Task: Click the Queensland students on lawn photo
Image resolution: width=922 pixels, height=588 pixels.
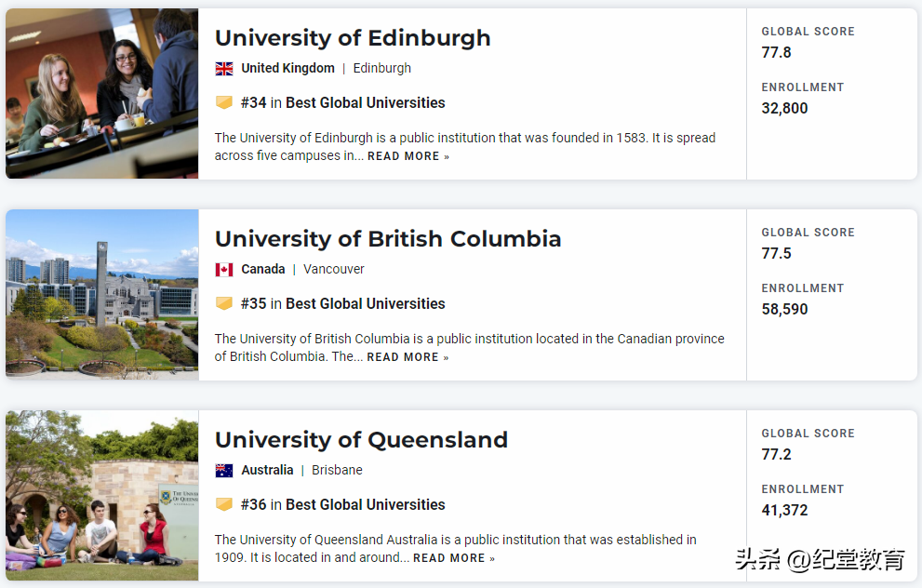Action: 102,495
